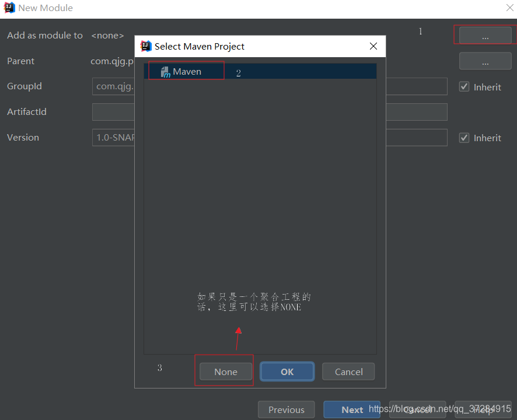The height and width of the screenshot is (420, 517).
Task: Click the GroupId input field
Action: tap(270, 86)
